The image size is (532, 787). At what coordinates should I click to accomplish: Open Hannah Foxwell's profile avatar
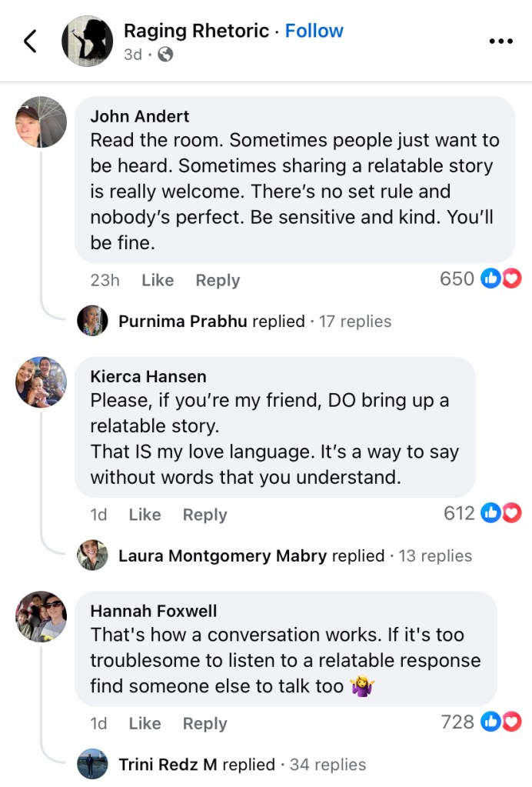pos(42,616)
